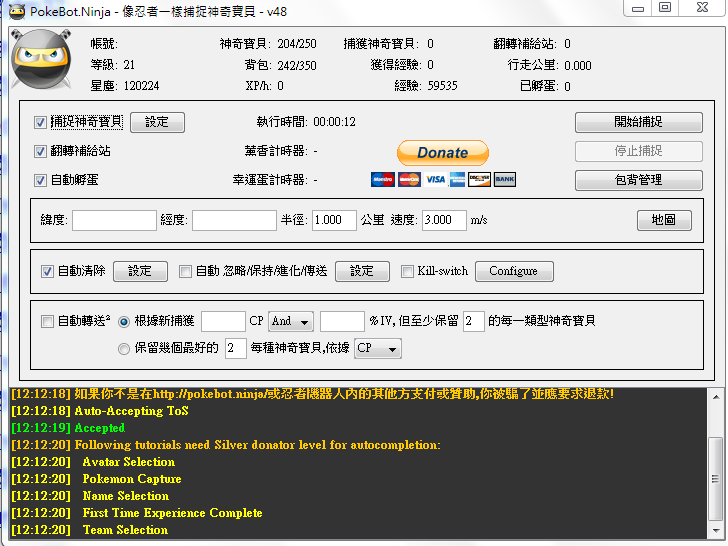Open 設定 next to 自動清除
Viewport: 728px width, 546px height.
point(140,271)
